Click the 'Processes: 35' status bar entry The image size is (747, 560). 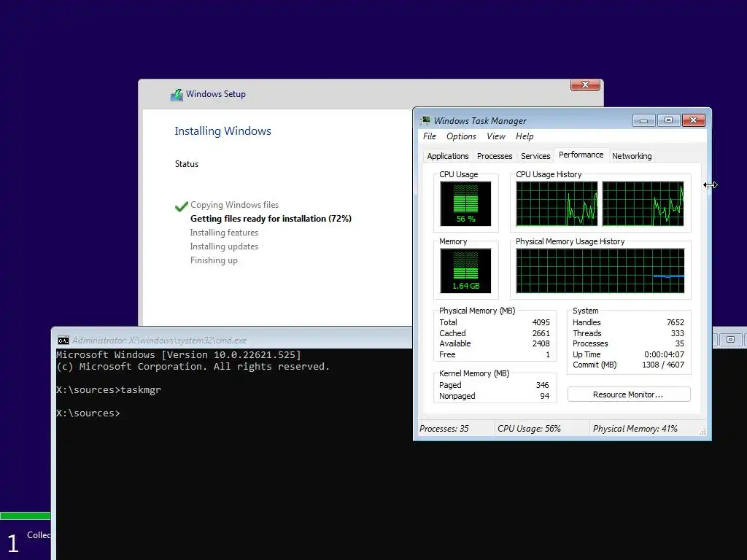[444, 429]
